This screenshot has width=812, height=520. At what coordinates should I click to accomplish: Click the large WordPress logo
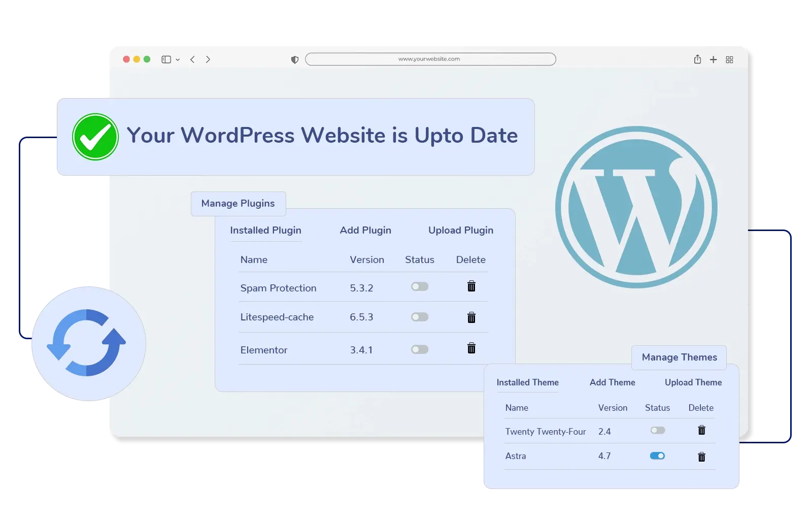[x=636, y=207]
